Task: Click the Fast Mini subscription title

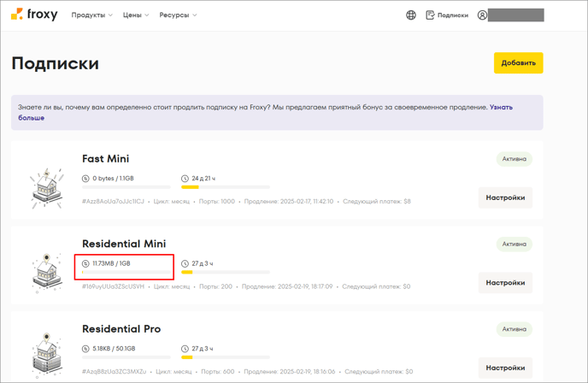Action: coord(105,159)
